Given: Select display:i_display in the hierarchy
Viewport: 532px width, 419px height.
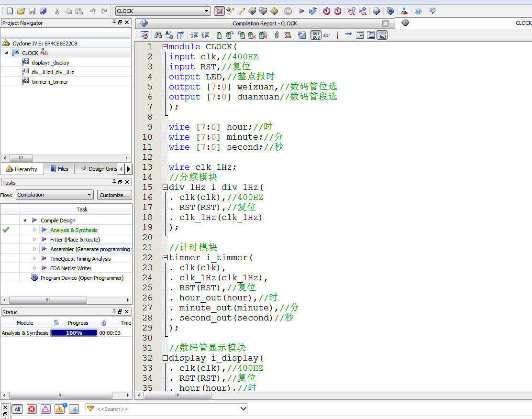Looking at the screenshot, I should pos(50,63).
